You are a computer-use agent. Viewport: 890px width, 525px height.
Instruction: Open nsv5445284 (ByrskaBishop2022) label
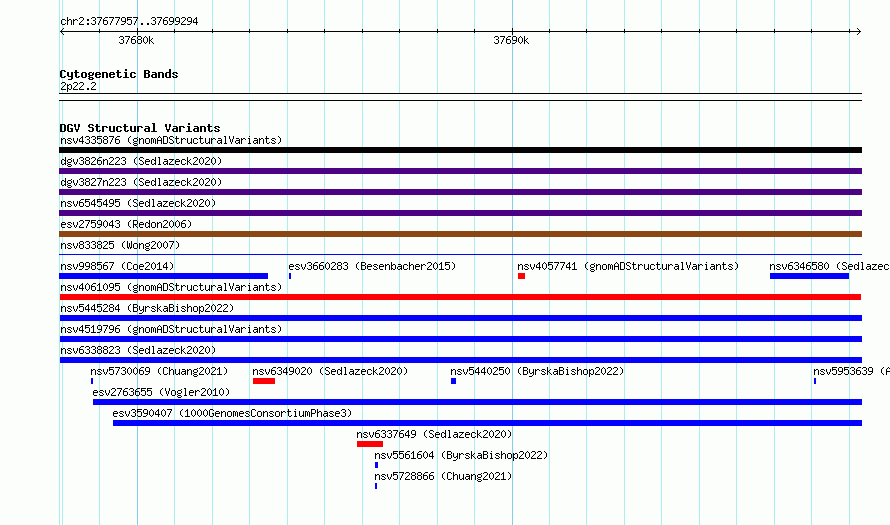(x=147, y=308)
